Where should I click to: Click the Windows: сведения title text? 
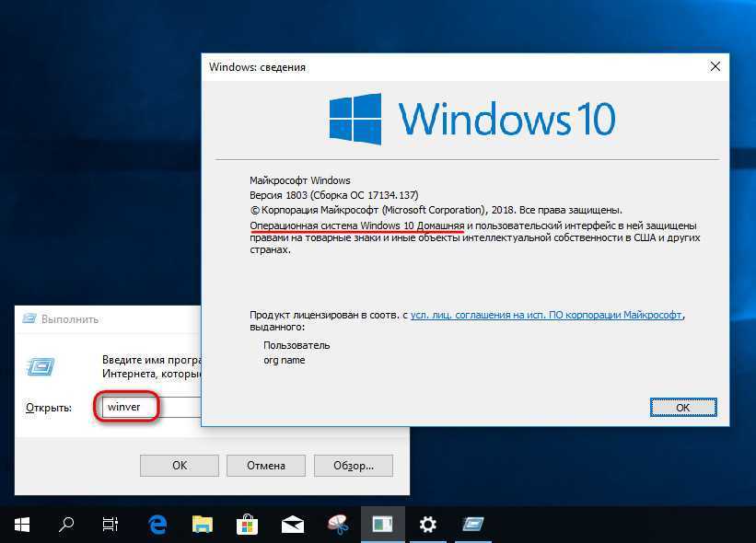coord(257,67)
